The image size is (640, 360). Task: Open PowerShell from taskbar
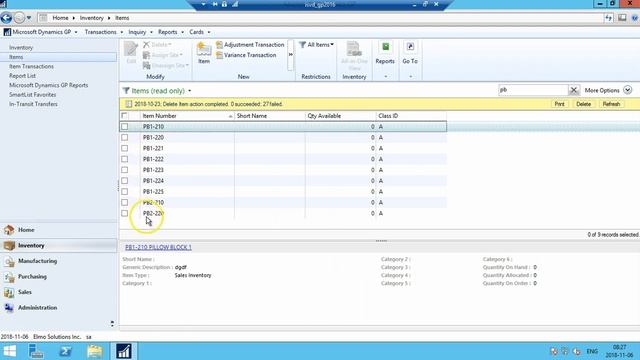click(65, 351)
